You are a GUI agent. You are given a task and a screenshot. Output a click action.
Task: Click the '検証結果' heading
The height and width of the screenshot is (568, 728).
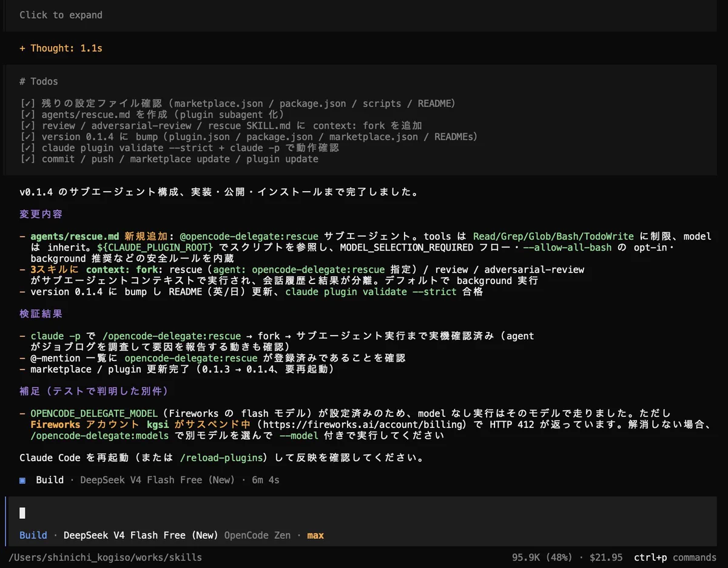[x=41, y=314]
